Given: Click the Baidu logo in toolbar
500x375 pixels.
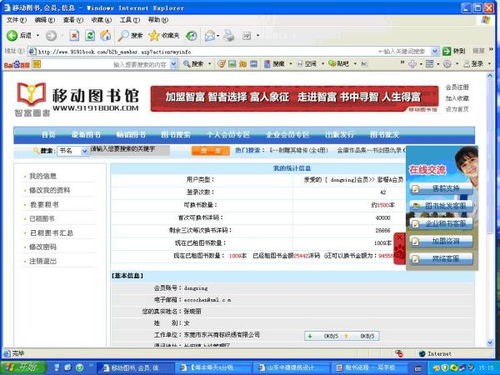Looking at the screenshot, I should [x=17, y=64].
